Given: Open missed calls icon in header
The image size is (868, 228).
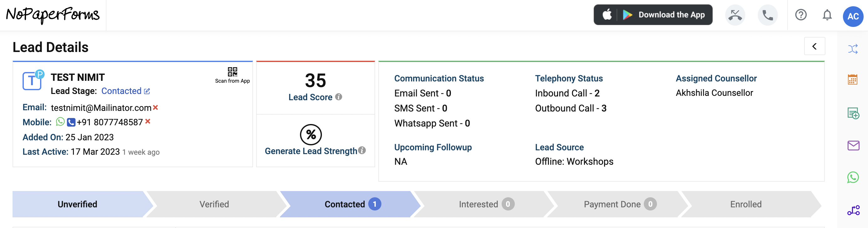Looking at the screenshot, I should 735,15.
